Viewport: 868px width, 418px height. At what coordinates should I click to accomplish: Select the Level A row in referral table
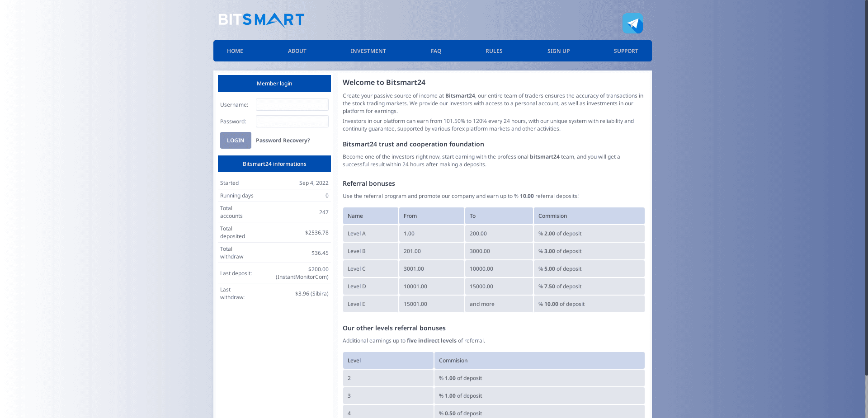370,233
